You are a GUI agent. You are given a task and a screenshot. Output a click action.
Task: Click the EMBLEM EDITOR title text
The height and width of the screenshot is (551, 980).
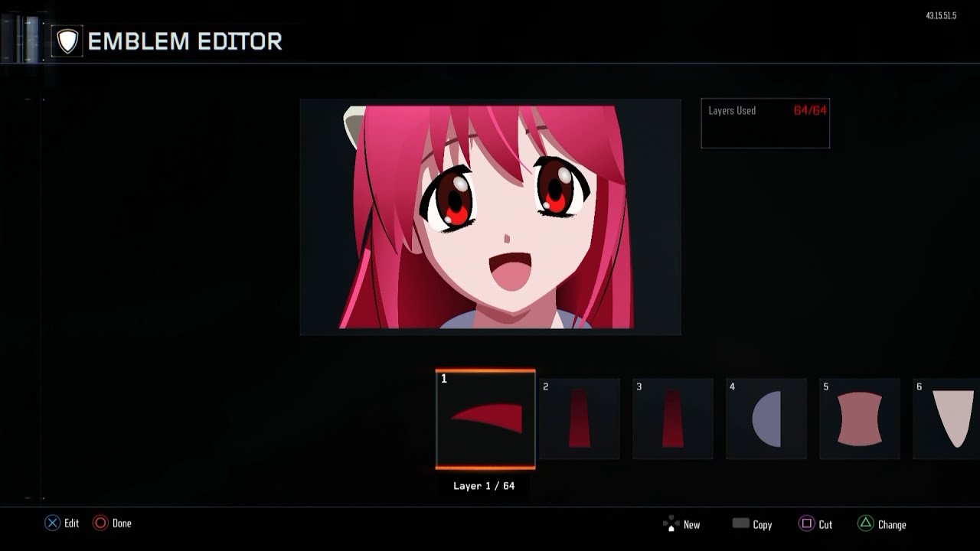[x=185, y=42]
